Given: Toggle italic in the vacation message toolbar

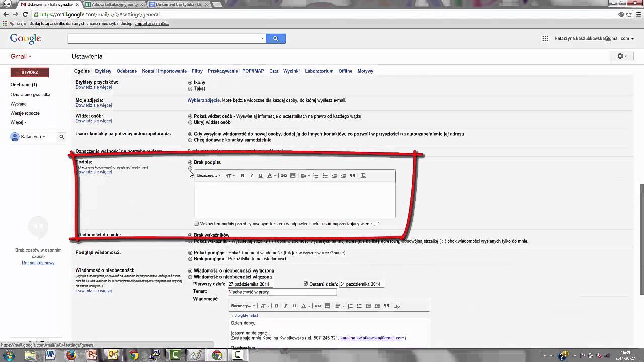Looking at the screenshot, I should point(286,306).
